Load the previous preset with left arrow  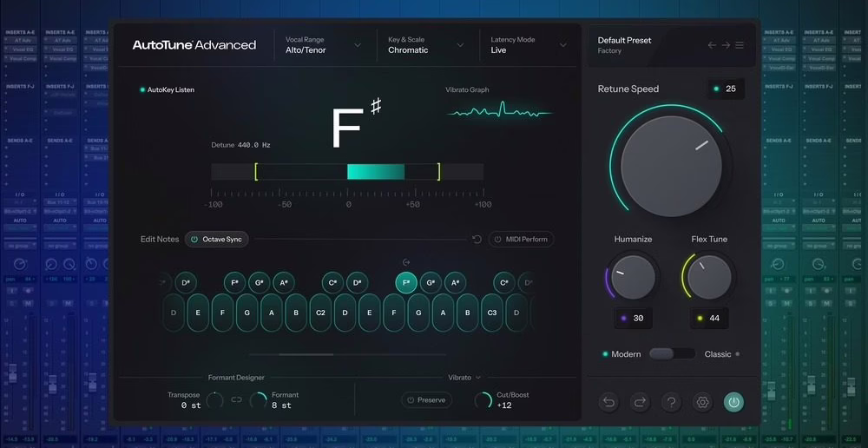(712, 45)
